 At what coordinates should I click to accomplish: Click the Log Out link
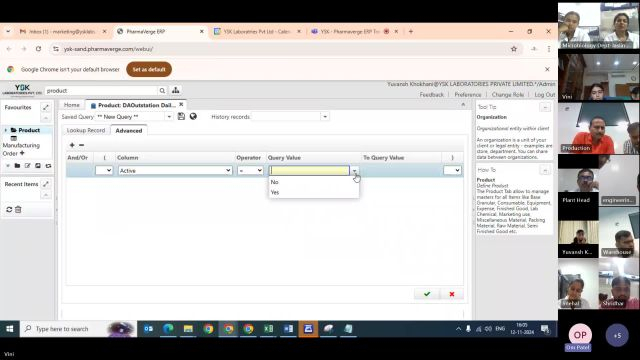544,95
